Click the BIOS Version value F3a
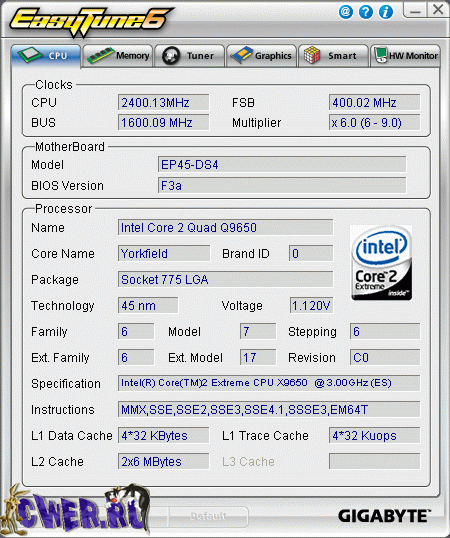The width and height of the screenshot is (450, 538). 282,186
